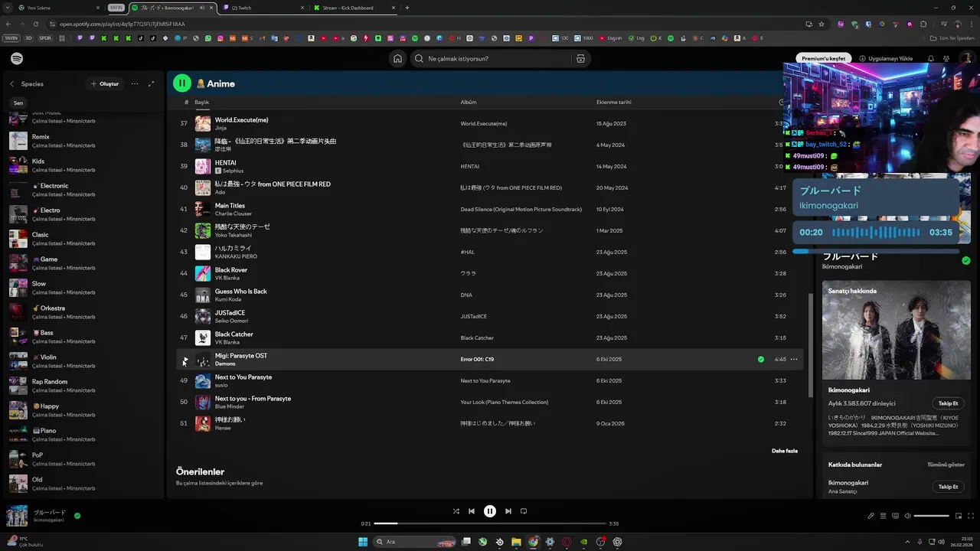
Task: Click Daha fazla under the track list
Action: (x=785, y=451)
